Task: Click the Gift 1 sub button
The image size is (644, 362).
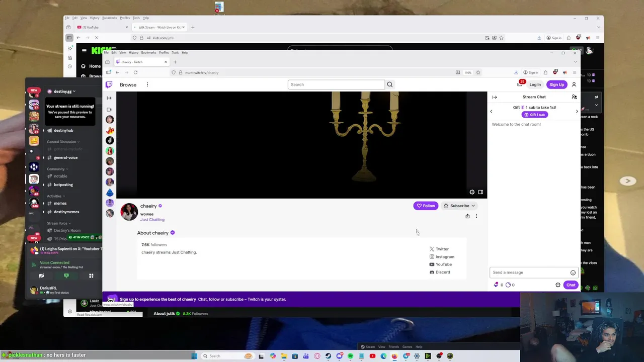Action: pyautogui.click(x=535, y=115)
